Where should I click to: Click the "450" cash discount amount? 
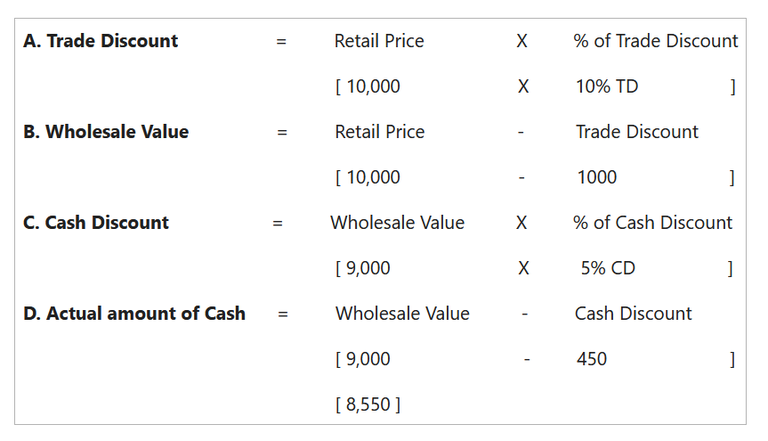592,359
